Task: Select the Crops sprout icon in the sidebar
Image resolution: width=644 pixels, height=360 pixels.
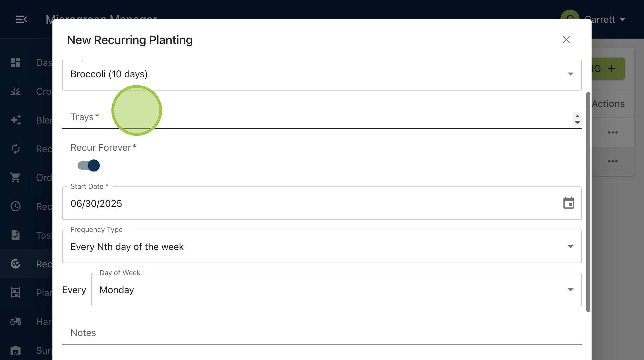Action: tap(16, 91)
